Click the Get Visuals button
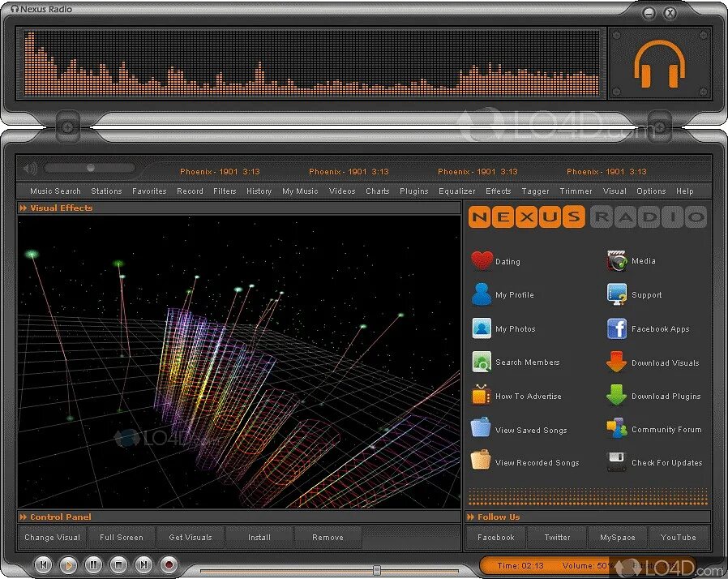The height and width of the screenshot is (579, 728). coord(191,537)
